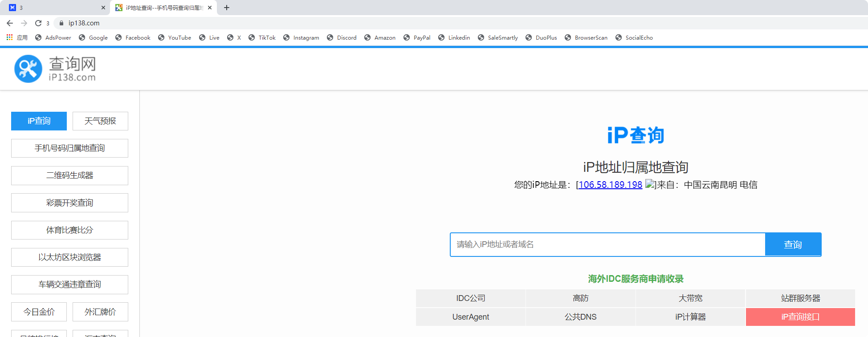Open 手机号码归属地查询 from the sidebar
The image size is (868, 337).
69,148
